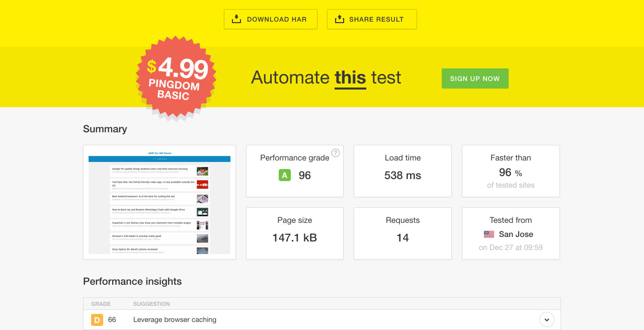644x330 pixels.
Task: Click the GRADE column header
Action: [x=101, y=304]
